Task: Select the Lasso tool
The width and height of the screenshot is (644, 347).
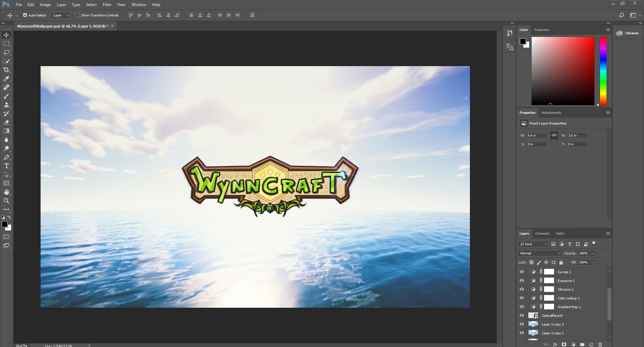Action: pos(6,52)
